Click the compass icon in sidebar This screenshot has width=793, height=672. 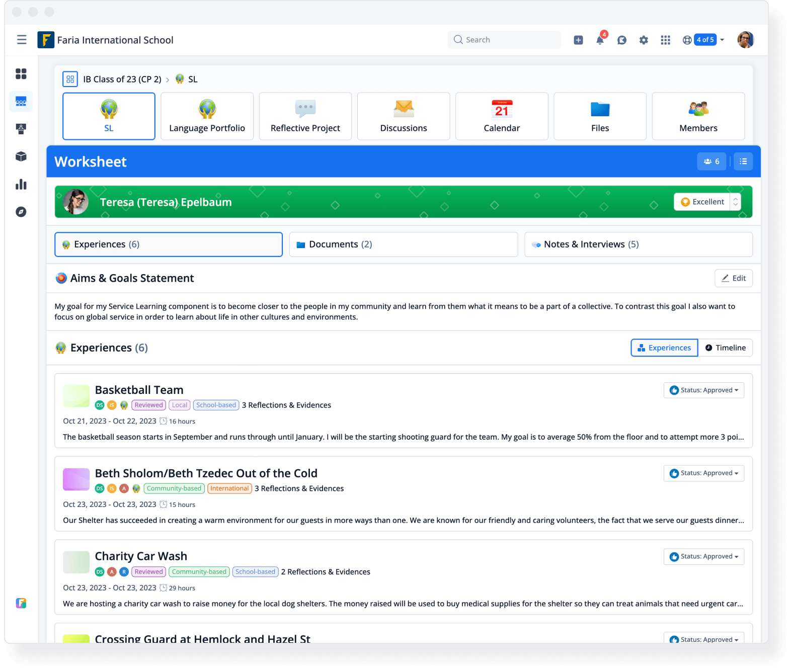coord(21,212)
